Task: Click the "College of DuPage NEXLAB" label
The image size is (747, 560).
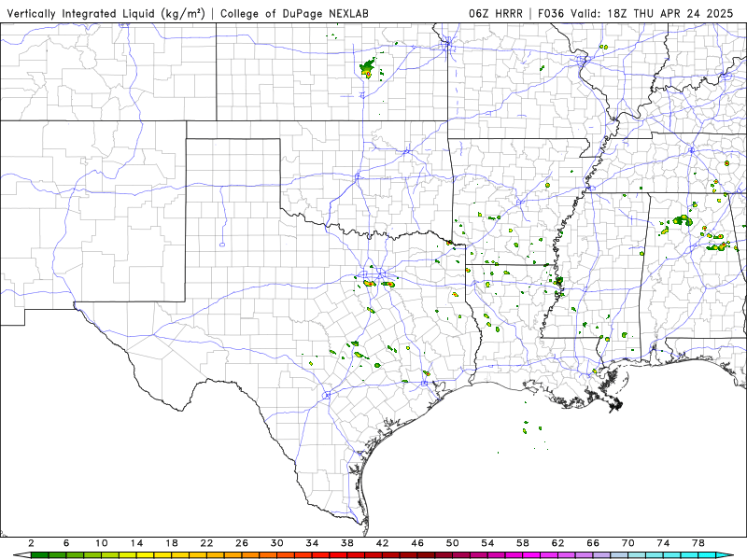Action: 294,13
